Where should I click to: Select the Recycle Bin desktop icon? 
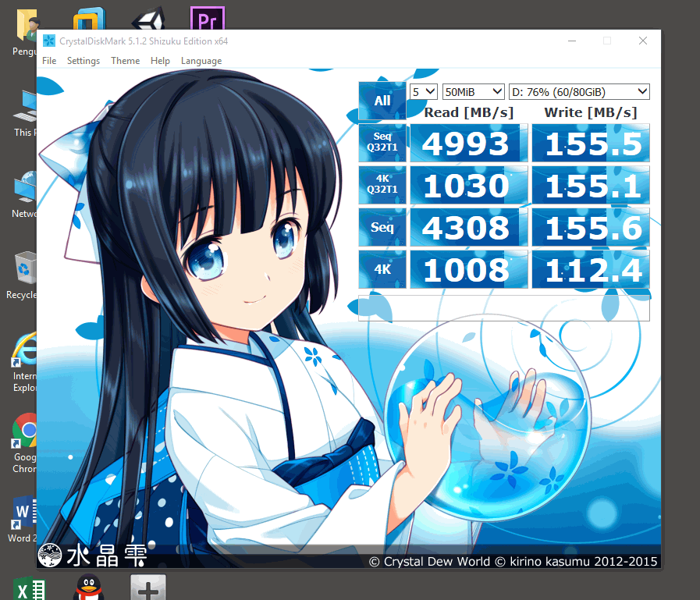(x=26, y=268)
